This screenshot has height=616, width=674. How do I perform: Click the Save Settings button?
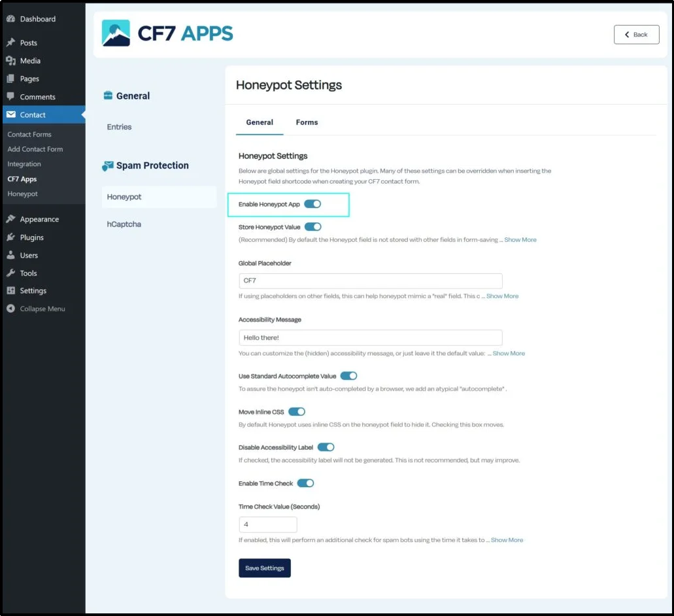(x=264, y=568)
